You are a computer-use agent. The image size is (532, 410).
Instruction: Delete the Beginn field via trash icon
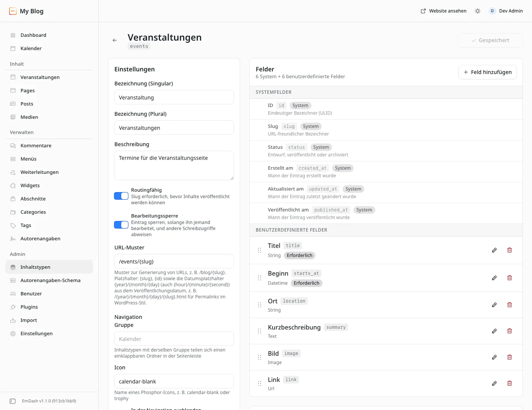[510, 278]
